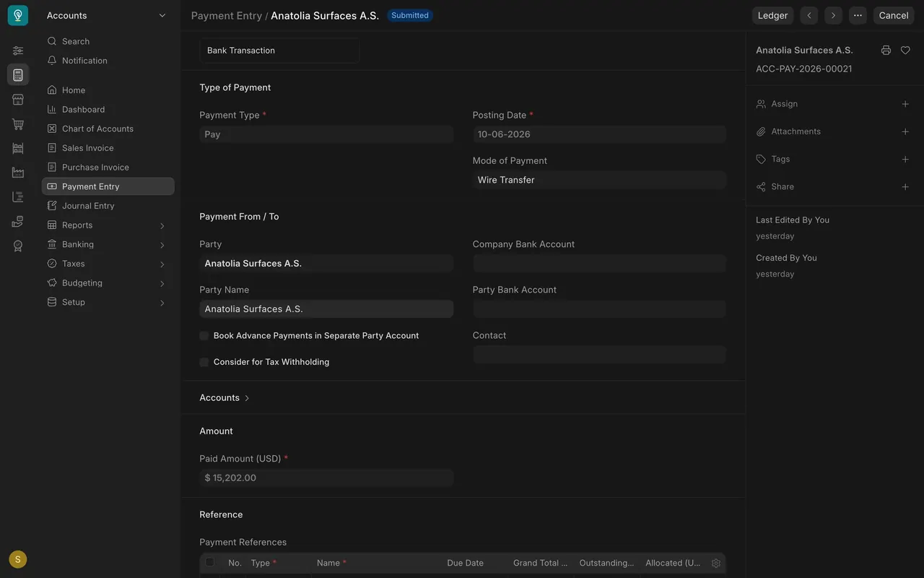Click the Cancel button
Viewport: 924px width, 578px height.
pos(894,15)
